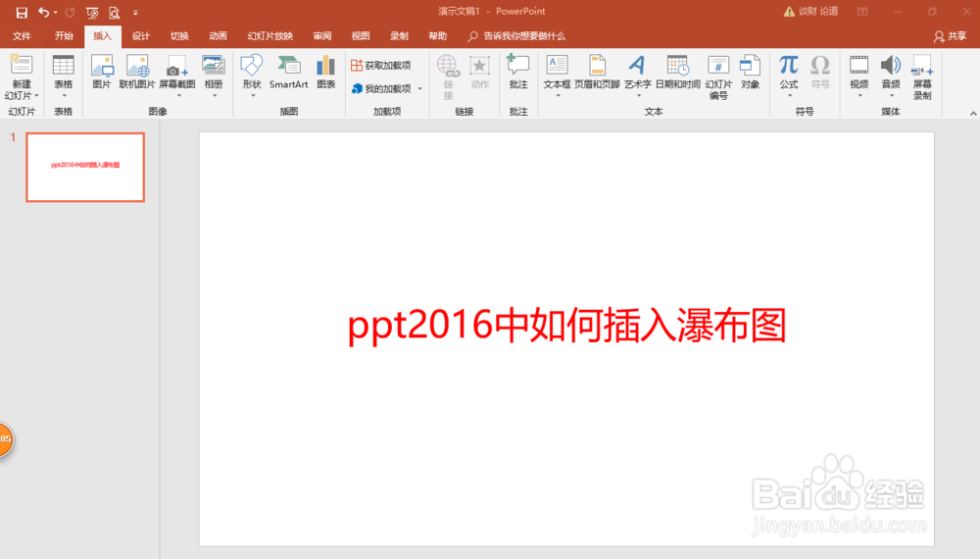980x559 pixels.
Task: Insert an object with 对象
Action: pyautogui.click(x=750, y=72)
